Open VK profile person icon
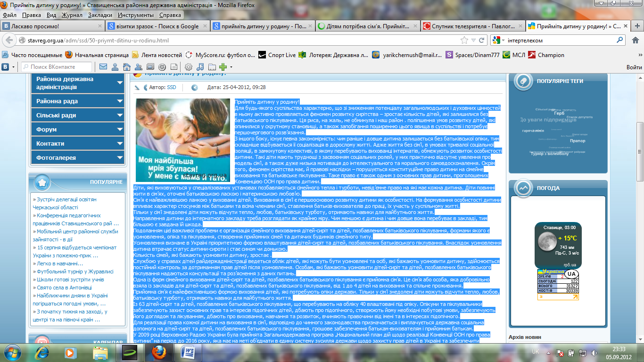 coord(115,67)
